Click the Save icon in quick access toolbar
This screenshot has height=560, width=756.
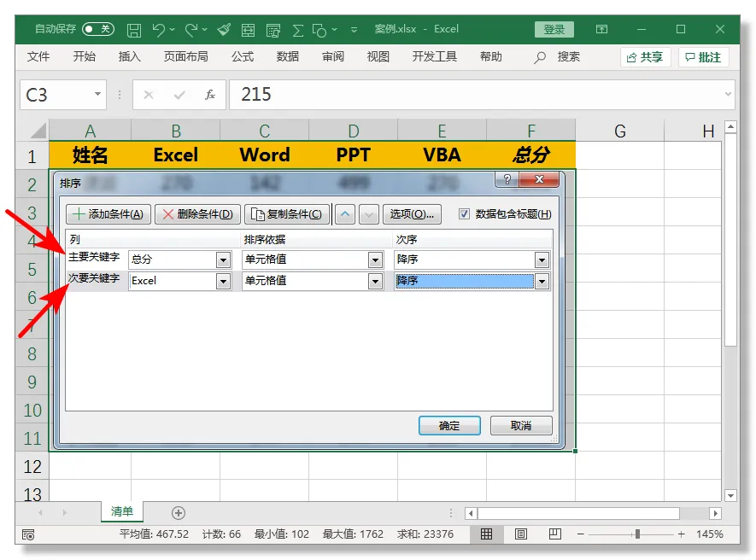pyautogui.click(x=134, y=30)
